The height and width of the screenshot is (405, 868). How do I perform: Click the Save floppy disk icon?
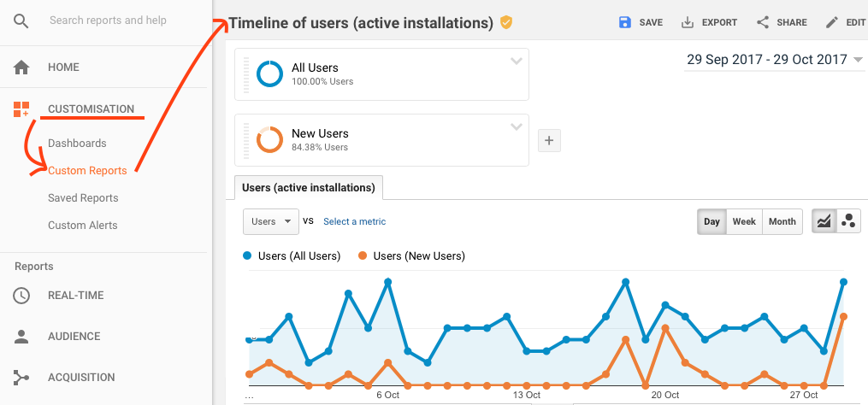(625, 23)
